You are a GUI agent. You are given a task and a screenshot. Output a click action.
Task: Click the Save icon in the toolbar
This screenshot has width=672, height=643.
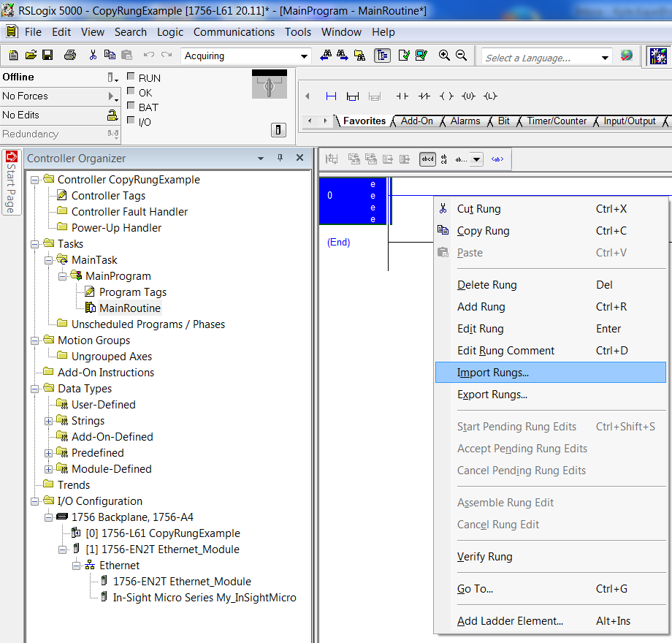click(47, 56)
